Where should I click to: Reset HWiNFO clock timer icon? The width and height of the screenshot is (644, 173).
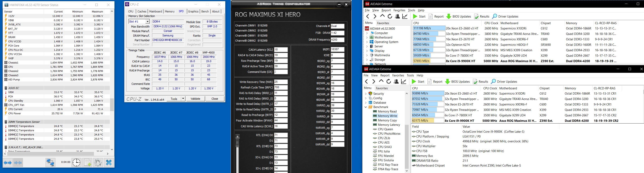pyautogui.click(x=76, y=163)
